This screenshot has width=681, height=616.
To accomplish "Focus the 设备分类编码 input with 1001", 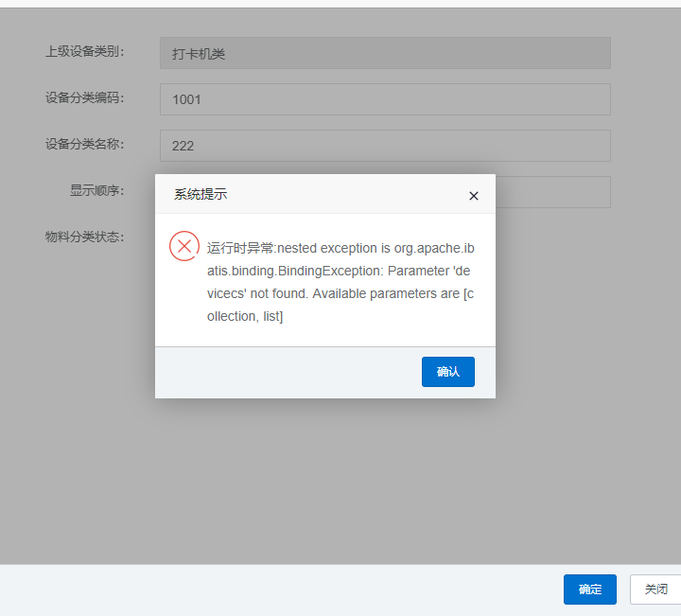I will tap(385, 98).
